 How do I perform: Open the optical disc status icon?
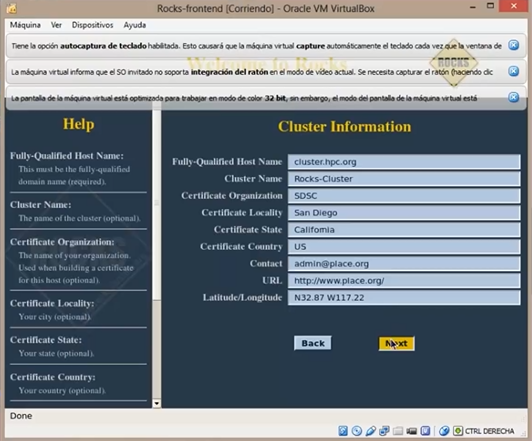click(357, 431)
